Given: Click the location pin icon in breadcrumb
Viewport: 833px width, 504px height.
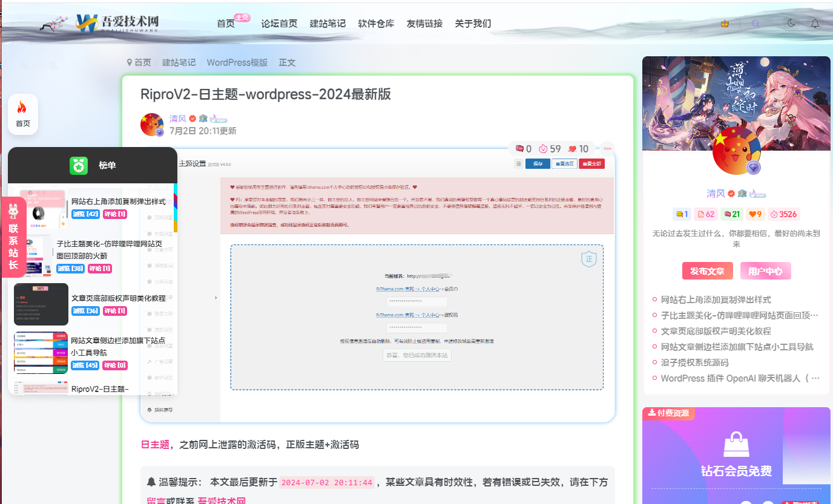Looking at the screenshot, I should (x=130, y=62).
